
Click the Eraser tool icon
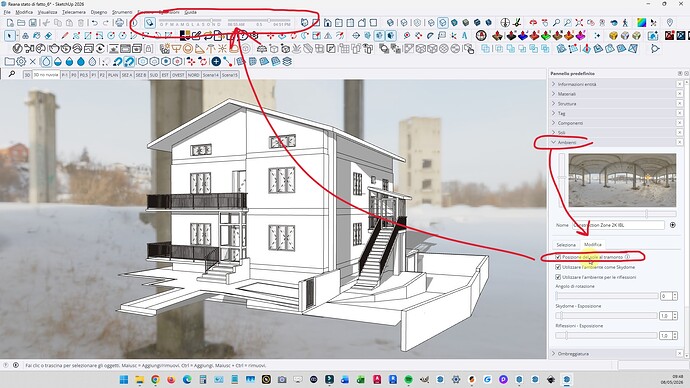pyautogui.click(x=48, y=36)
